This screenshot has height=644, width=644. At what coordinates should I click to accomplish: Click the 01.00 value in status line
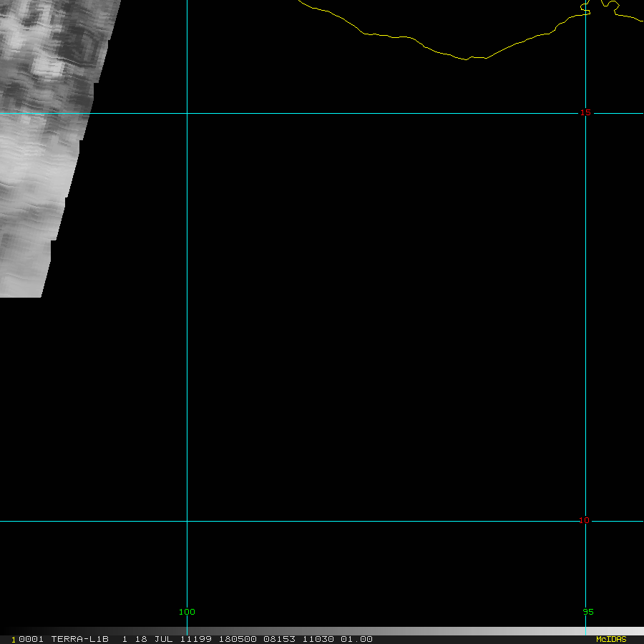click(356, 639)
